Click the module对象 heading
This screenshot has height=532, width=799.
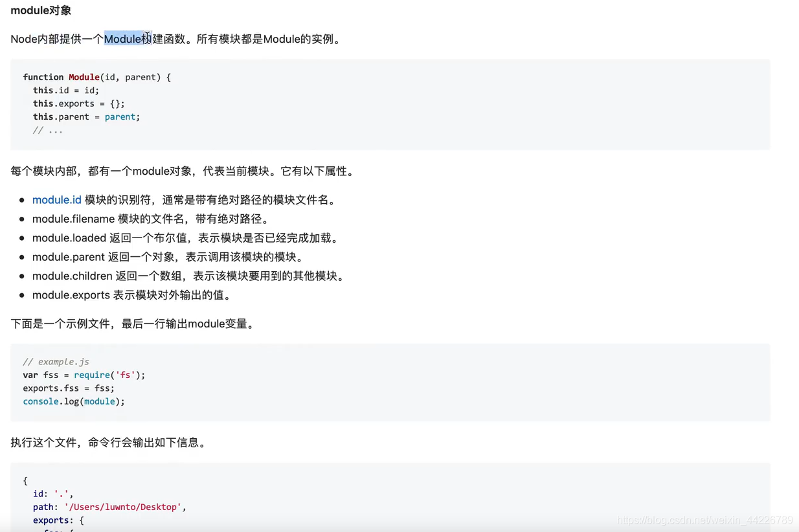41,10
